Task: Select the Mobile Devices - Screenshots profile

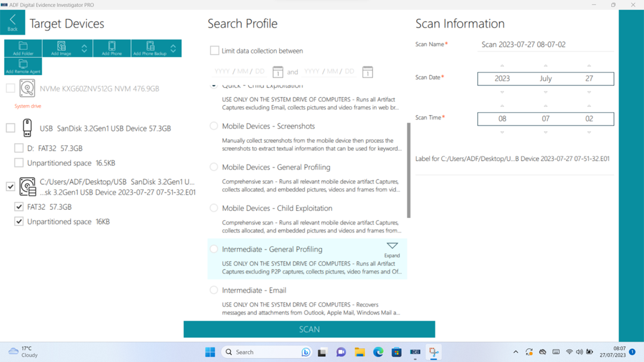Action: click(214, 126)
